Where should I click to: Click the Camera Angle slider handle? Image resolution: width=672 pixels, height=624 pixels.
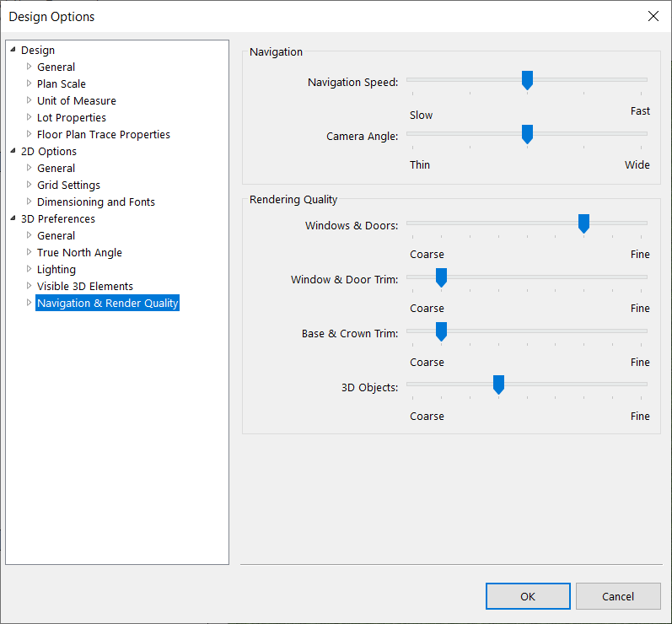pyautogui.click(x=527, y=134)
